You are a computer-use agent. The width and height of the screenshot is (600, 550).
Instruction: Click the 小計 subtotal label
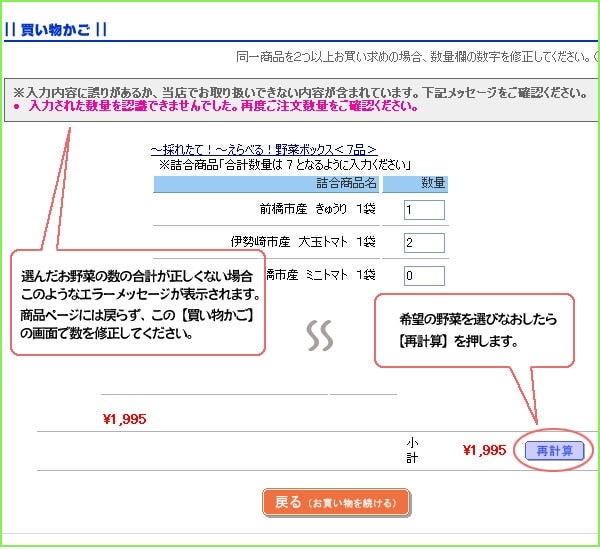point(412,450)
